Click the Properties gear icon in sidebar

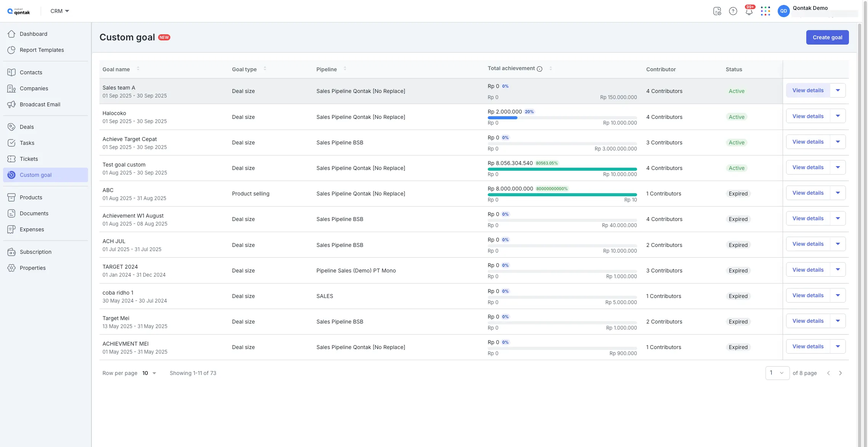pyautogui.click(x=11, y=268)
